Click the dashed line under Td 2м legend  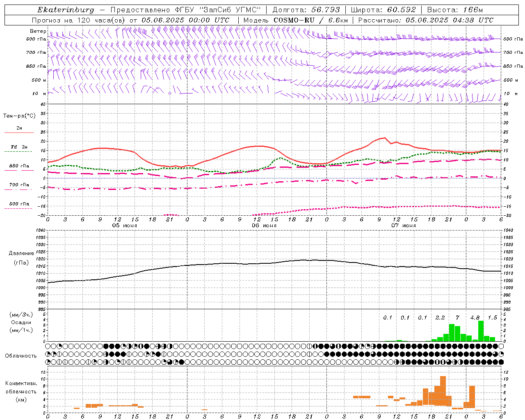(18, 152)
